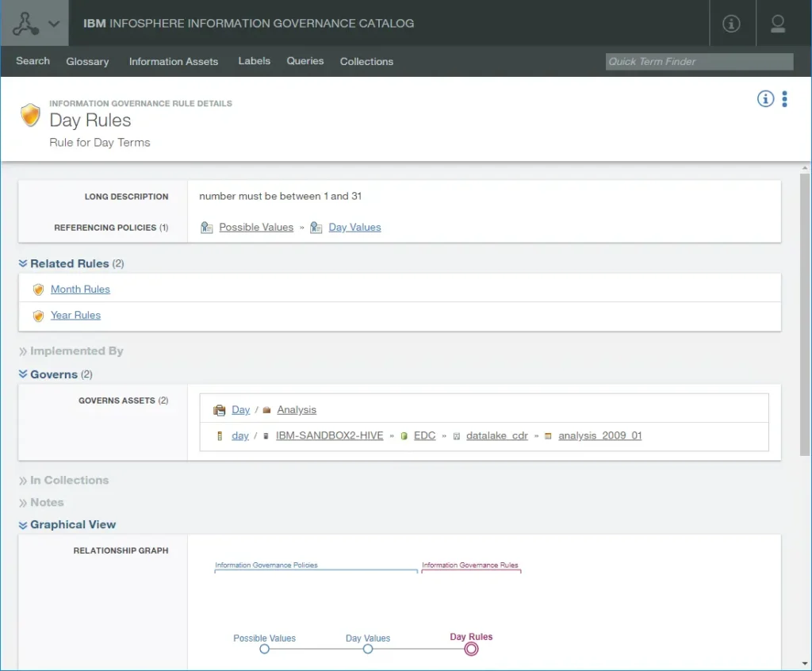
Task: Open the Day Values link
Action: coord(354,227)
